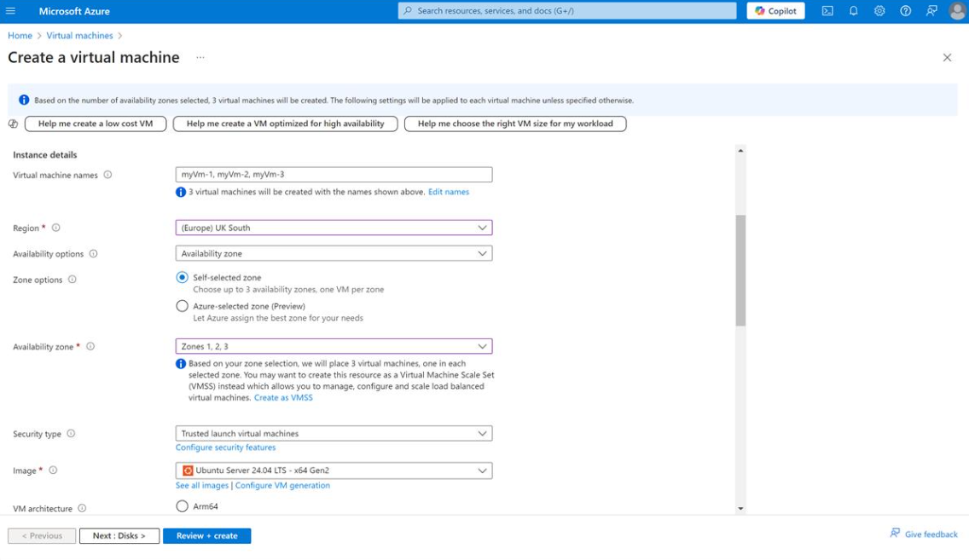Image resolution: width=969 pixels, height=560 pixels.
Task: Open the Region dropdown
Action: pos(334,228)
